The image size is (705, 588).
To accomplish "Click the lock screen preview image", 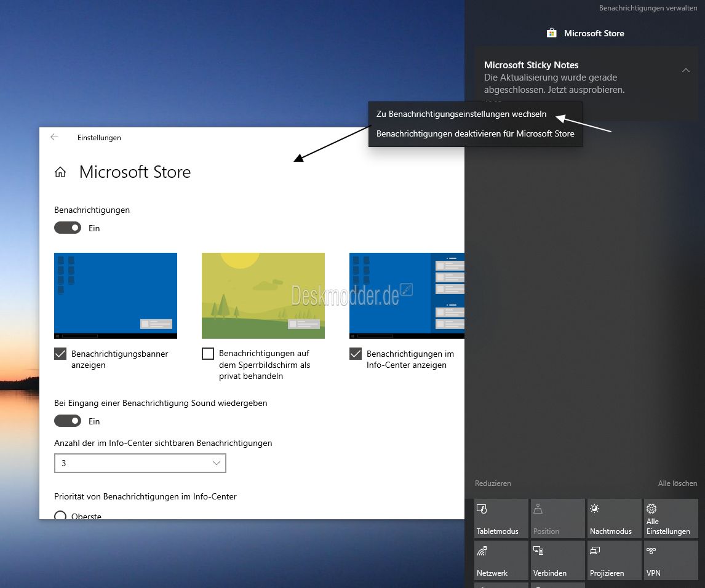I will click(263, 296).
